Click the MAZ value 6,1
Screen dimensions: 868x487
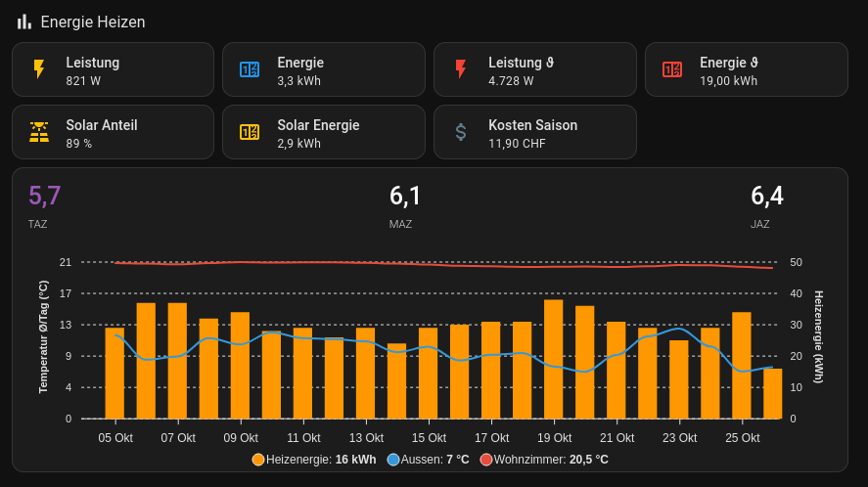click(405, 197)
